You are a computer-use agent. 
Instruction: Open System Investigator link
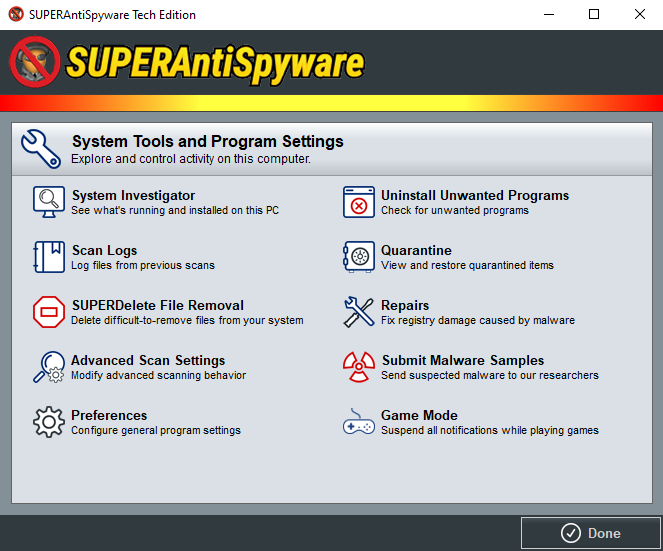pyautogui.click(x=133, y=195)
